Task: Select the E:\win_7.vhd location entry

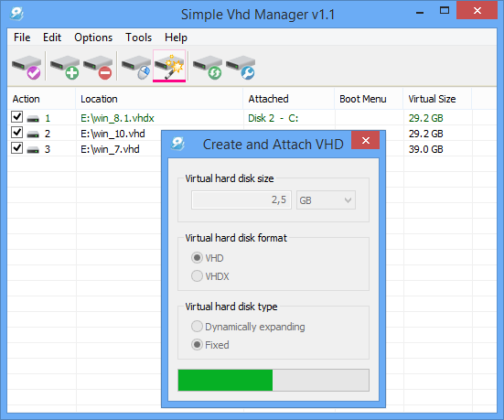Action: click(110, 149)
